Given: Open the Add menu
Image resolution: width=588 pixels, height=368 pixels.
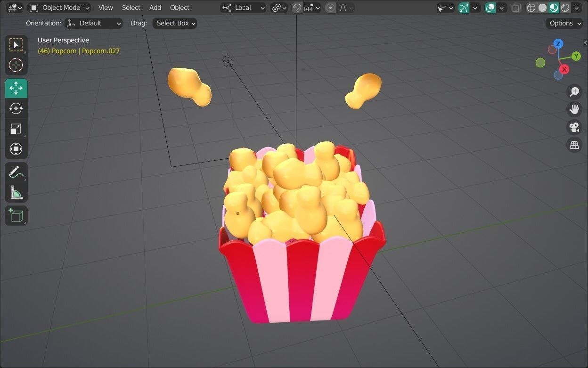Looking at the screenshot, I should (155, 8).
